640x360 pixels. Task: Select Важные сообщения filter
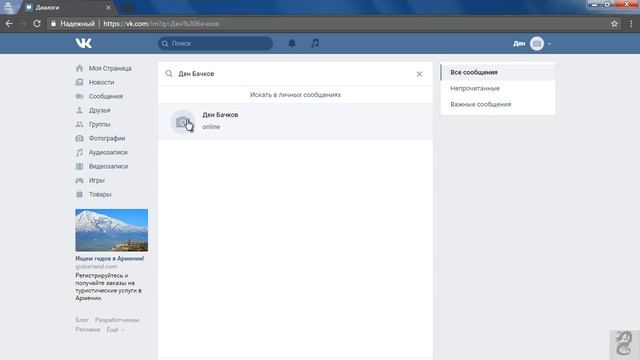coord(498,104)
